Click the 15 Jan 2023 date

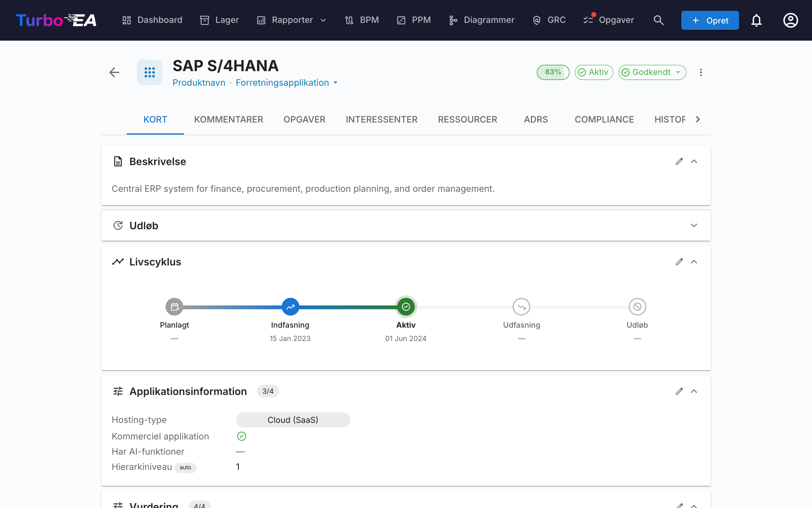tap(290, 338)
